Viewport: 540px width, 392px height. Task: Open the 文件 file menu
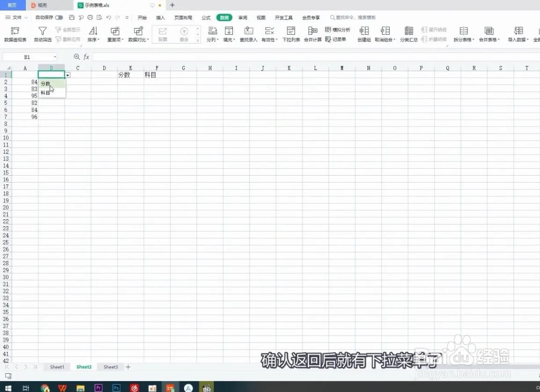coord(16,17)
